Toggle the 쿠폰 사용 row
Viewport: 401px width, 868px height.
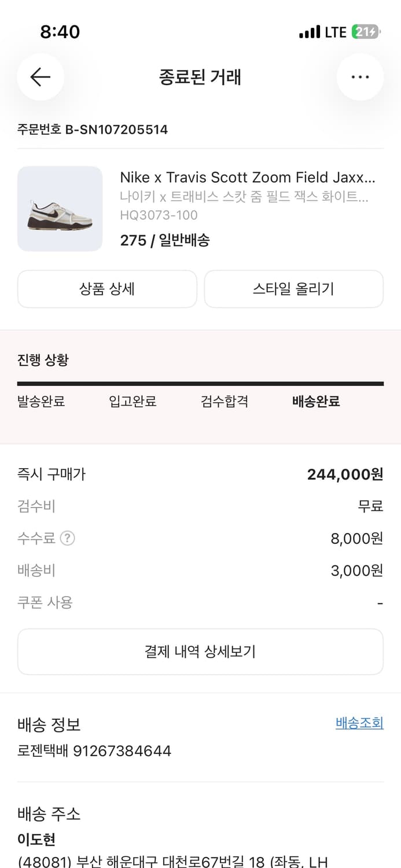(x=200, y=602)
